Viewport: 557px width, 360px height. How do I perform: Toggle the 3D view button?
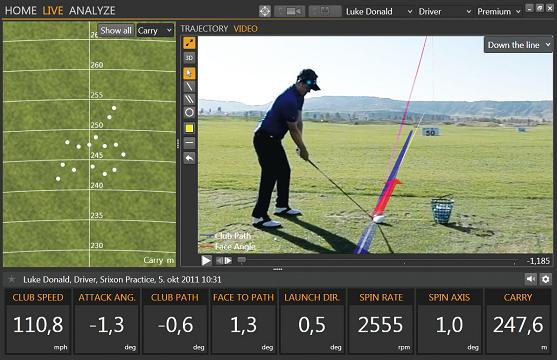coord(189,58)
